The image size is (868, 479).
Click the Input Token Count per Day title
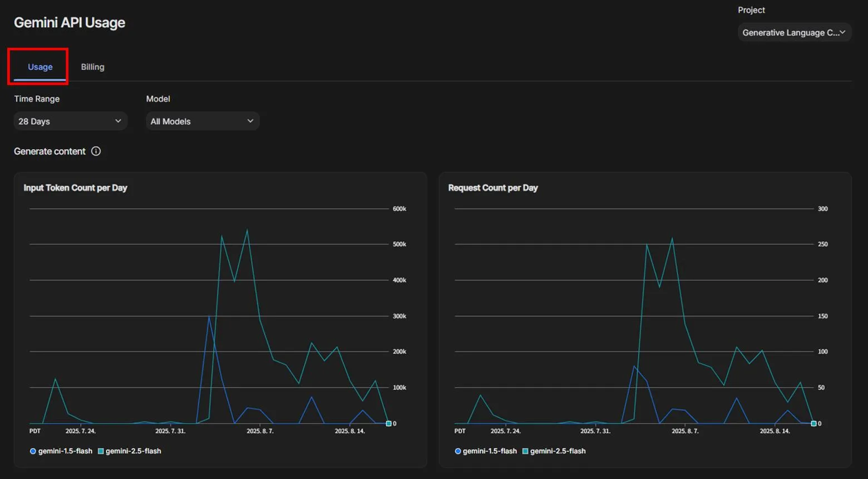point(76,188)
